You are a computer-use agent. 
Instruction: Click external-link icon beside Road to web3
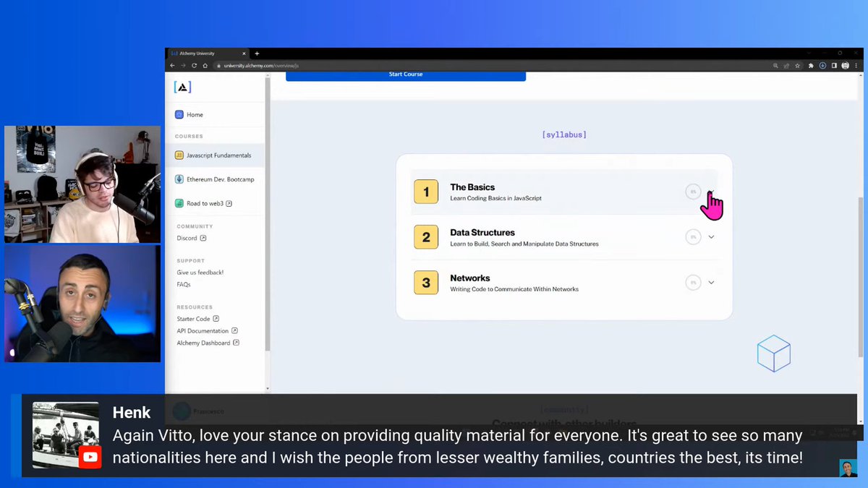click(229, 204)
